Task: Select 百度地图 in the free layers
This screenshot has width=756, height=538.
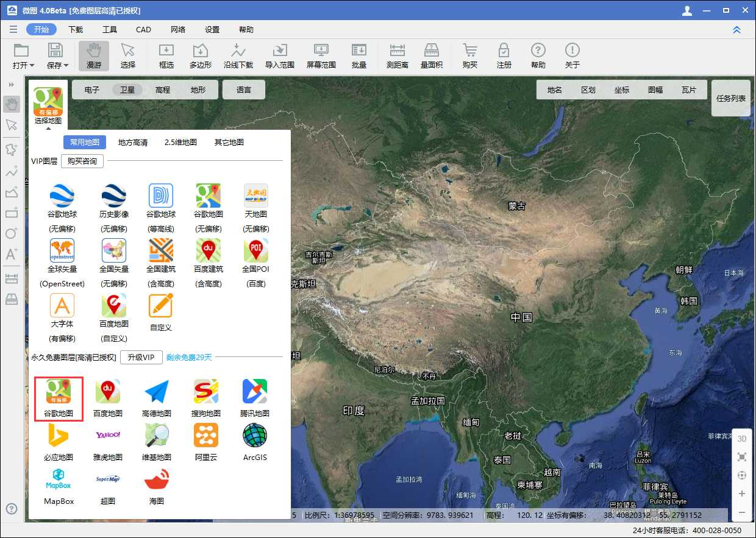Action: pyautogui.click(x=108, y=398)
